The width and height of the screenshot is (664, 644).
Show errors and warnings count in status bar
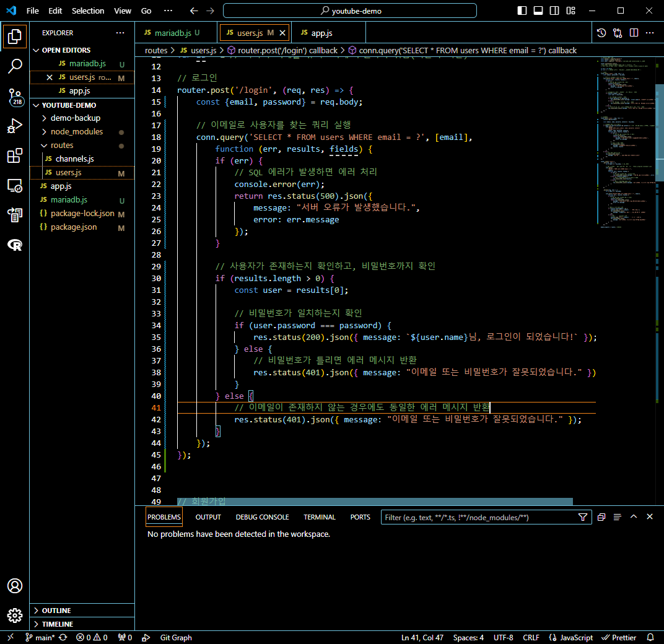pyautogui.click(x=92, y=637)
